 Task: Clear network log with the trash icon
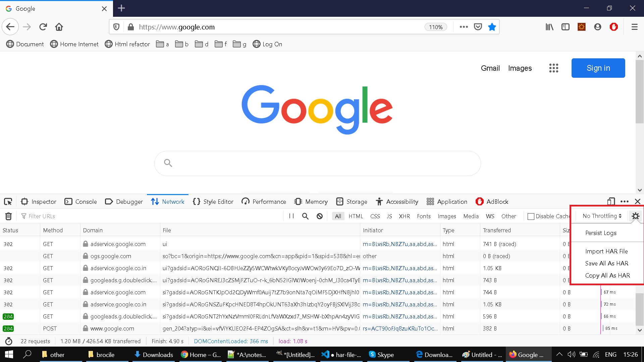8,216
